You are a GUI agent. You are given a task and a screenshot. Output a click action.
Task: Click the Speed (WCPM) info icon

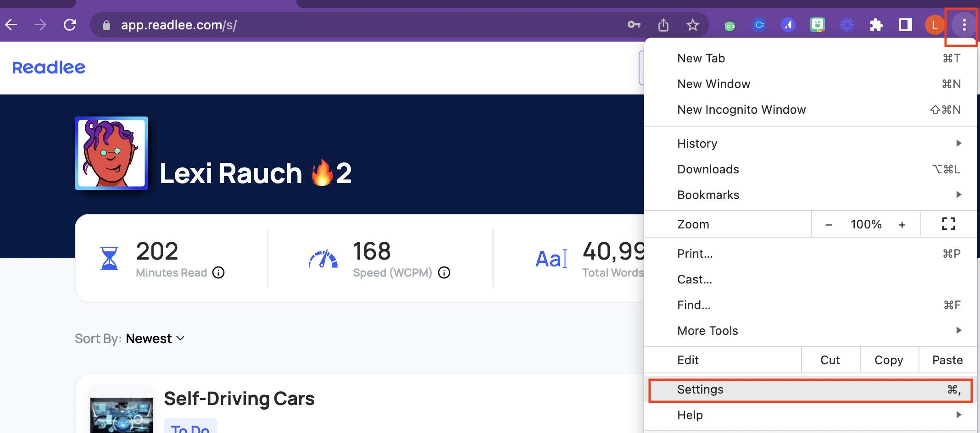pyautogui.click(x=444, y=273)
